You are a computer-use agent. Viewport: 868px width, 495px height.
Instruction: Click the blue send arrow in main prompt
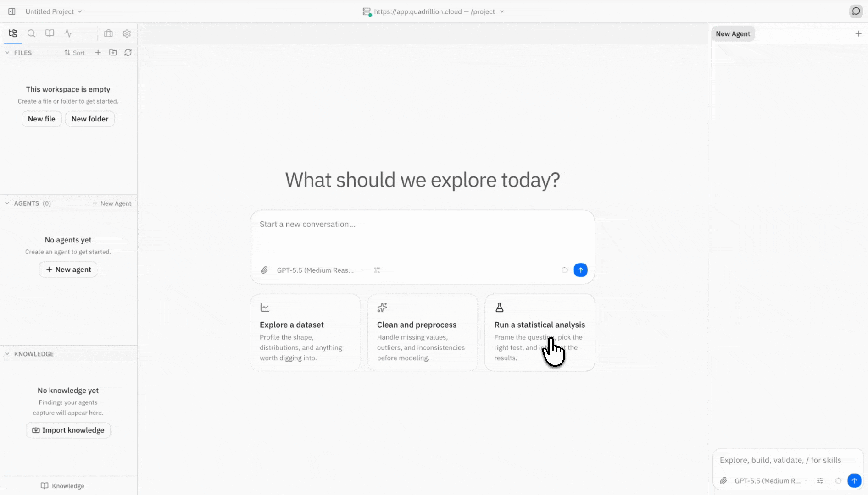click(x=580, y=270)
